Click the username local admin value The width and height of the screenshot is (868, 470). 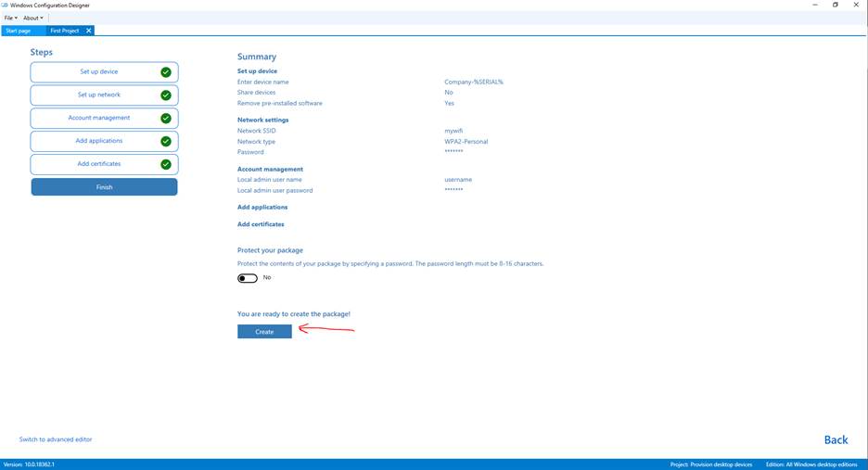tap(458, 180)
